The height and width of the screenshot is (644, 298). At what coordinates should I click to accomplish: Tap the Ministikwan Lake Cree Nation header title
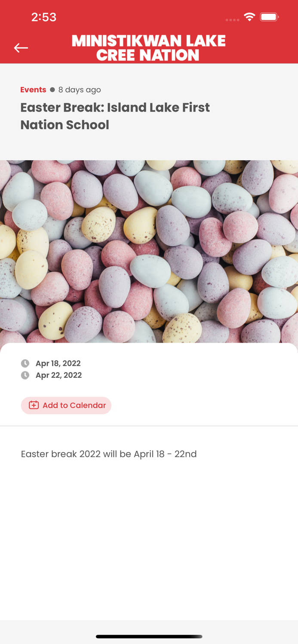[x=149, y=48]
